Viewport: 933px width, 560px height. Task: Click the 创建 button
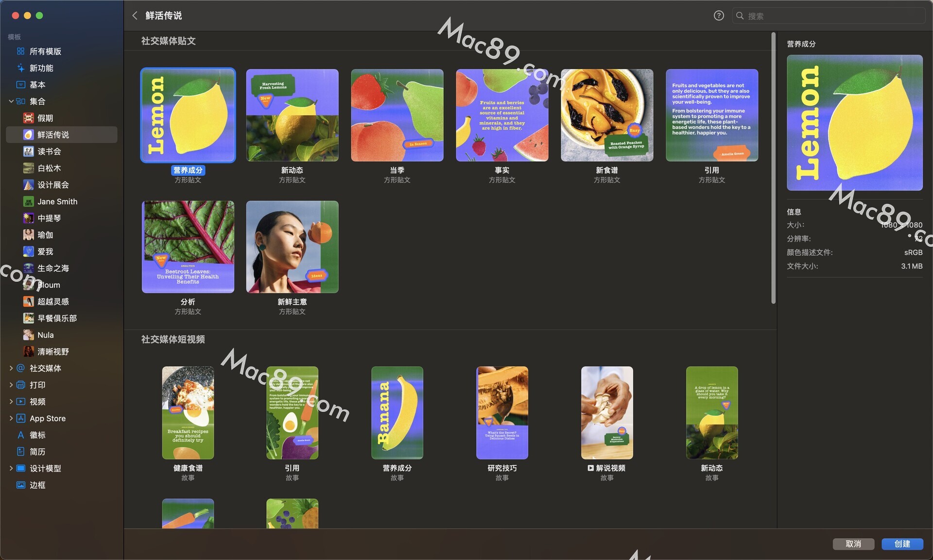coord(902,544)
